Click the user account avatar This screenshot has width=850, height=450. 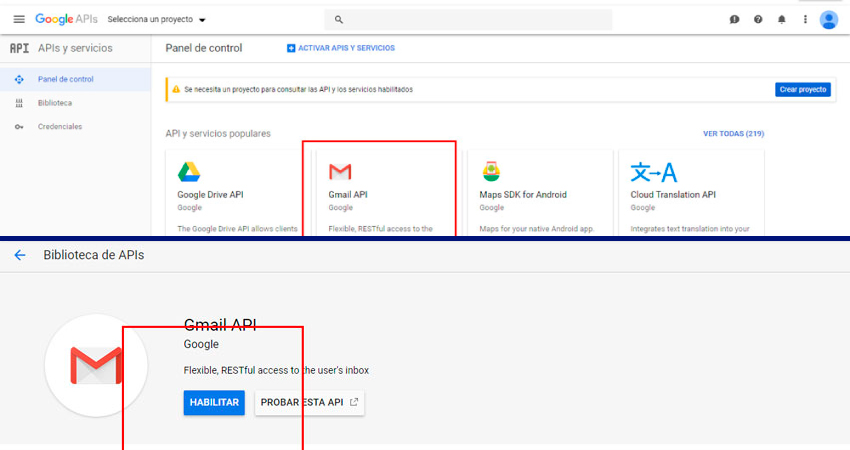[x=829, y=20]
